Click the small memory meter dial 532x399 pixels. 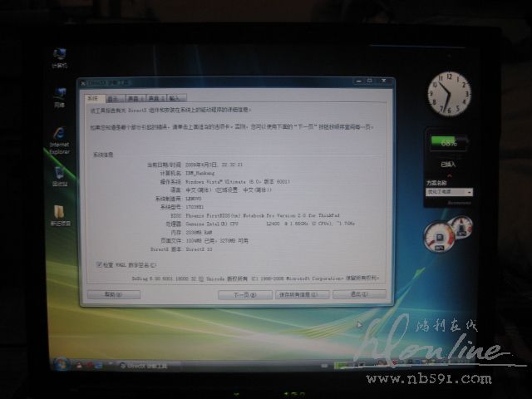461,227
